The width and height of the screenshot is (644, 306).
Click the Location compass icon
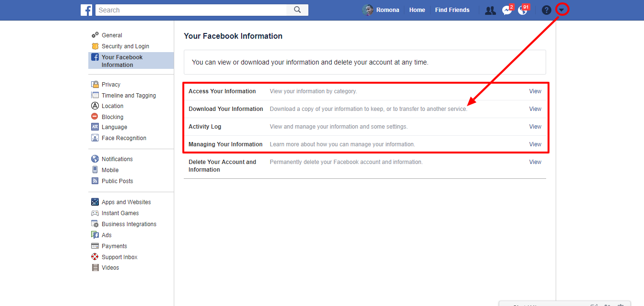coord(95,106)
